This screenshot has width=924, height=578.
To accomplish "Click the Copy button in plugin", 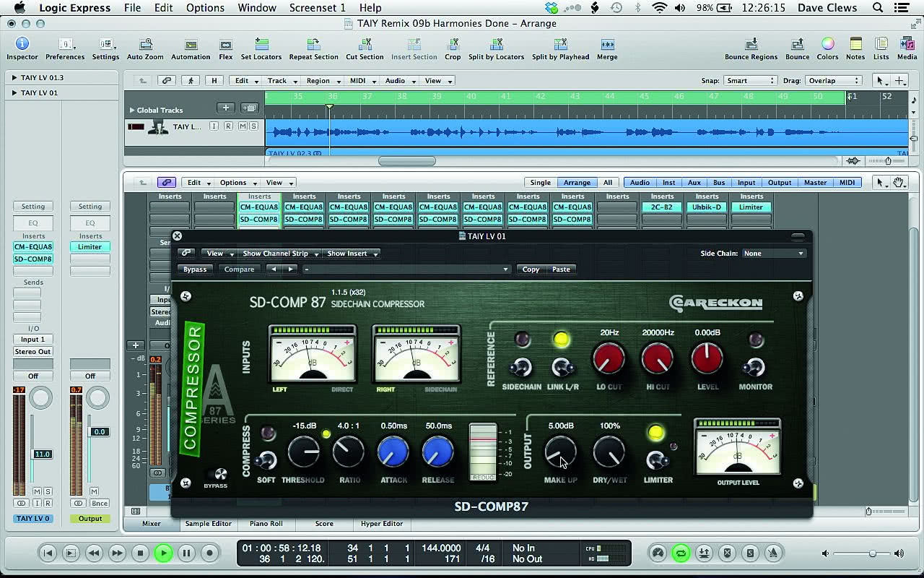I will (531, 269).
